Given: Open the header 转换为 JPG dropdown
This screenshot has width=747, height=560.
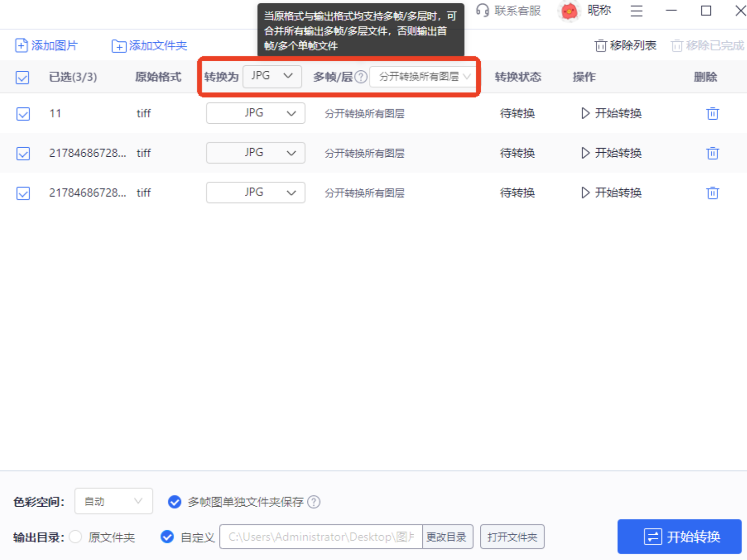Looking at the screenshot, I should click(x=272, y=76).
